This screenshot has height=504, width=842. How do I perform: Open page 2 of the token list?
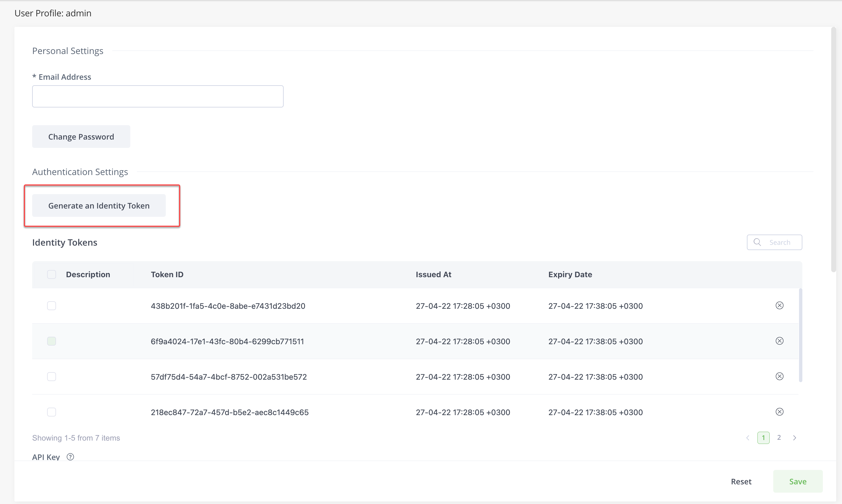pos(779,438)
